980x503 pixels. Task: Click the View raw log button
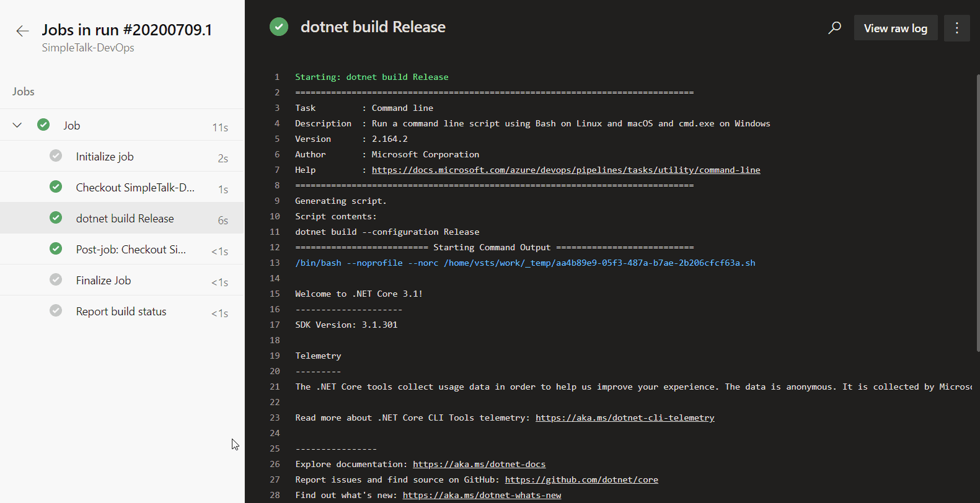tap(896, 28)
